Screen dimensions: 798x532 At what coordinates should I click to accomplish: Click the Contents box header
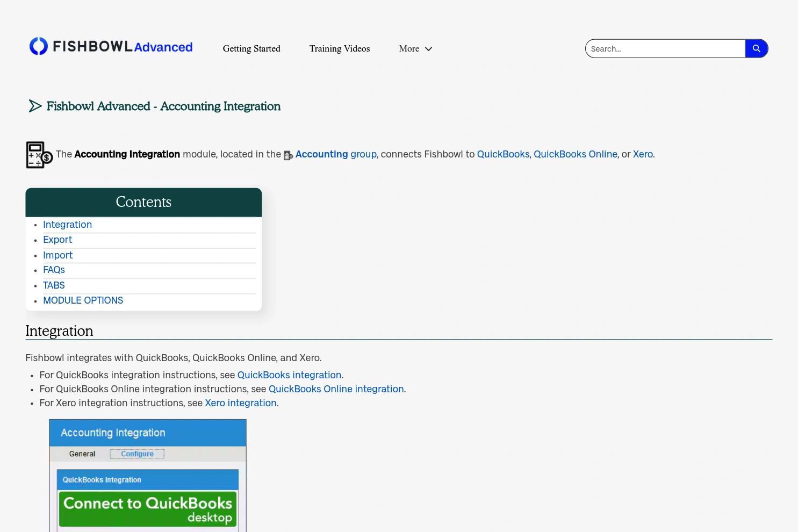coord(143,202)
